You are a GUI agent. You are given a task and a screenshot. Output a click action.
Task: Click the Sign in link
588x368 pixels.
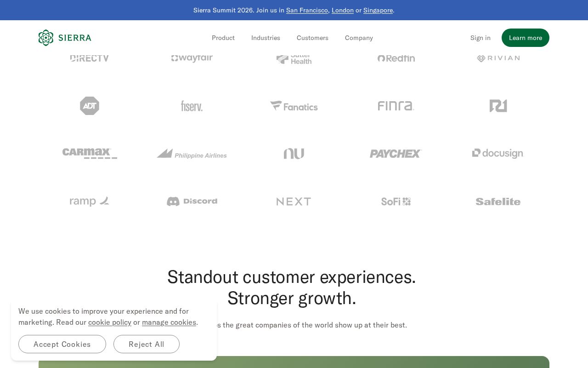(x=481, y=38)
